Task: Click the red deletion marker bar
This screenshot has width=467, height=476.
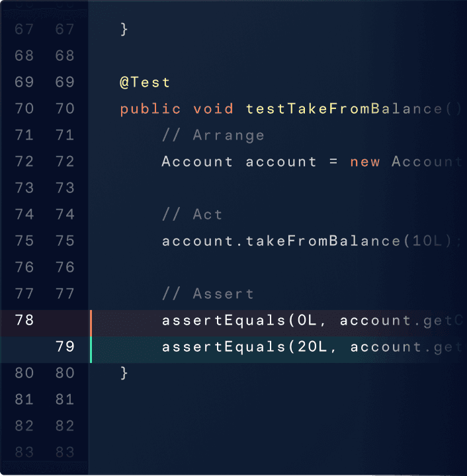Action: pos(90,321)
